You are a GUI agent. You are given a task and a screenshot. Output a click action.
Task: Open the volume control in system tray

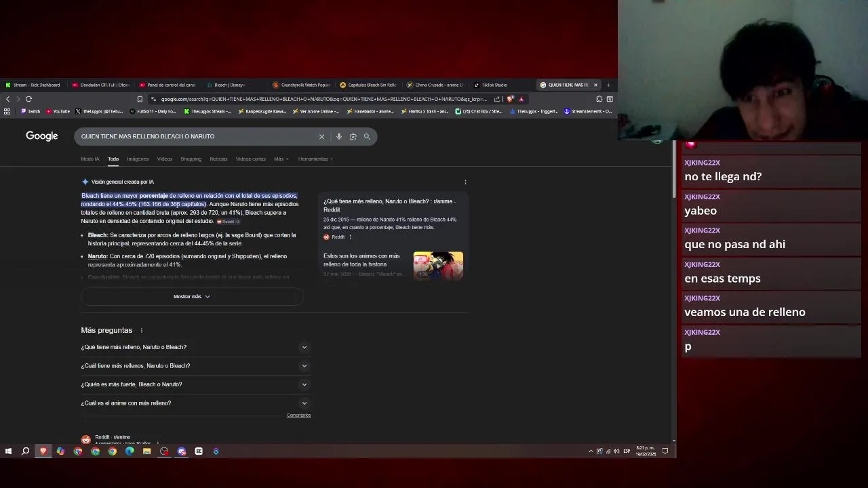616,451
